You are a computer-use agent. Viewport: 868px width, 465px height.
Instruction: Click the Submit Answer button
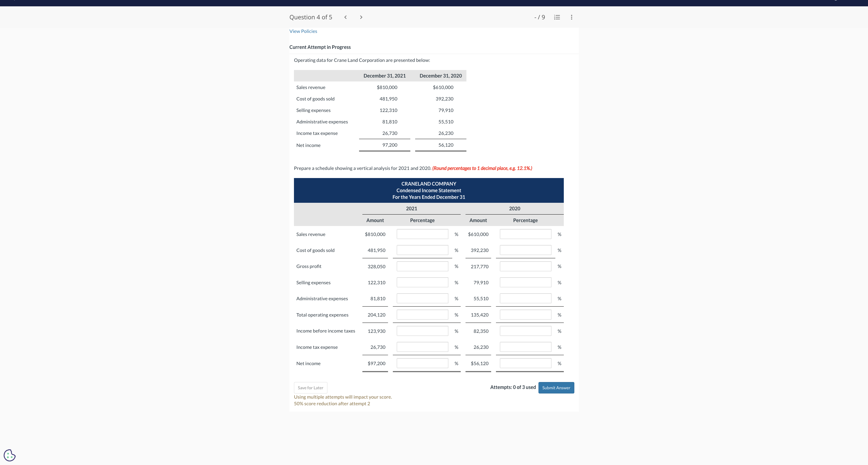pyautogui.click(x=556, y=387)
